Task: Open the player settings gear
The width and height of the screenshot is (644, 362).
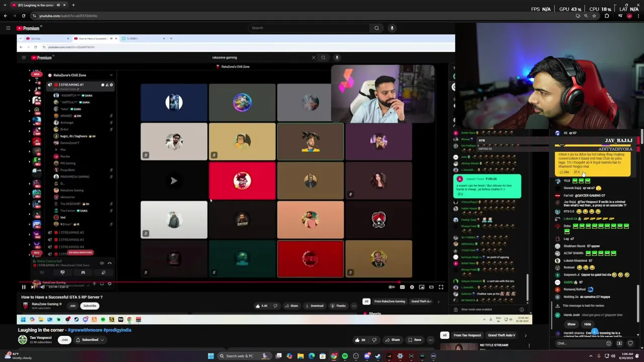Action: [x=412, y=287]
